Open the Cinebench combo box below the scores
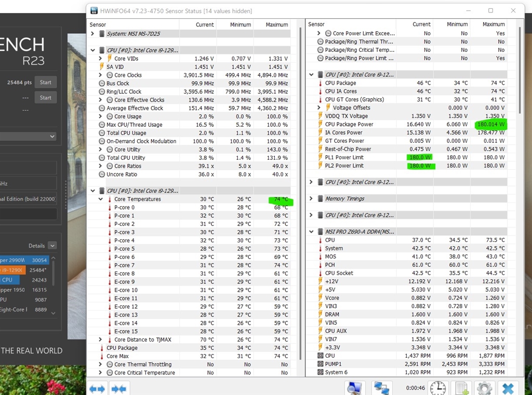 28,137
